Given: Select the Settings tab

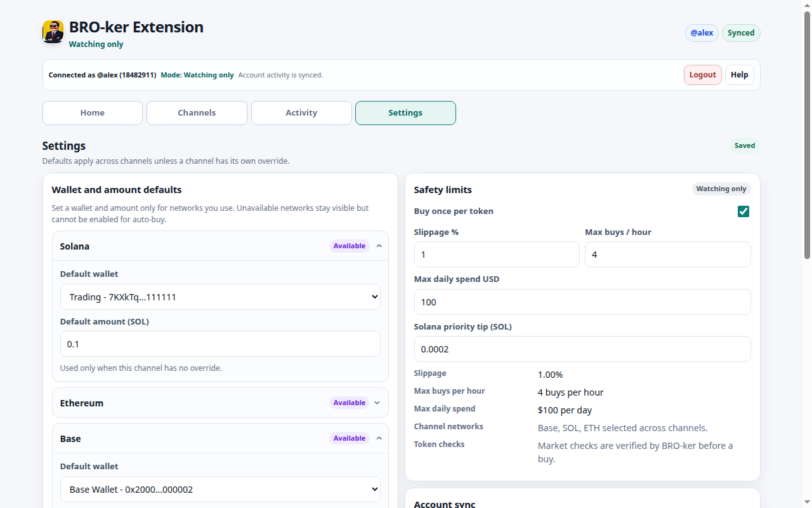Looking at the screenshot, I should (405, 113).
